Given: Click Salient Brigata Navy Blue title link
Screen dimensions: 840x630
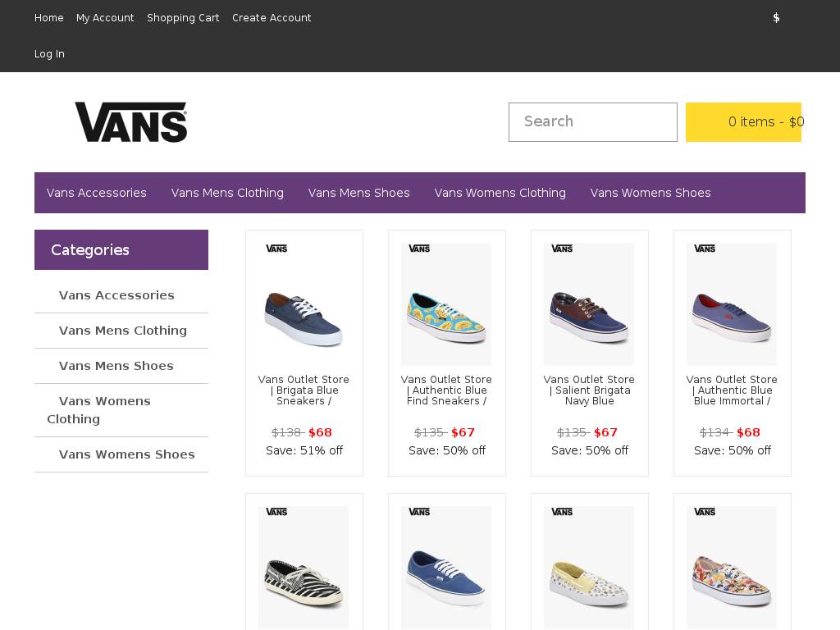Looking at the screenshot, I should (x=589, y=390).
